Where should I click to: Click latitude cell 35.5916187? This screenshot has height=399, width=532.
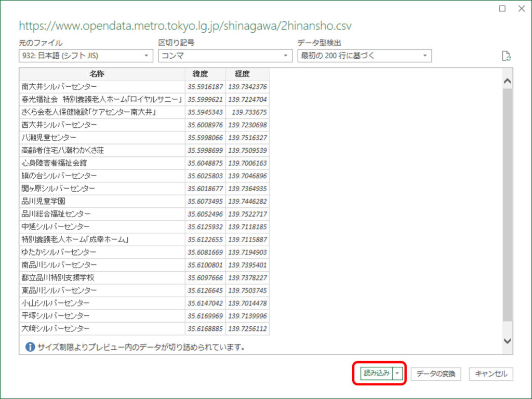205,87
